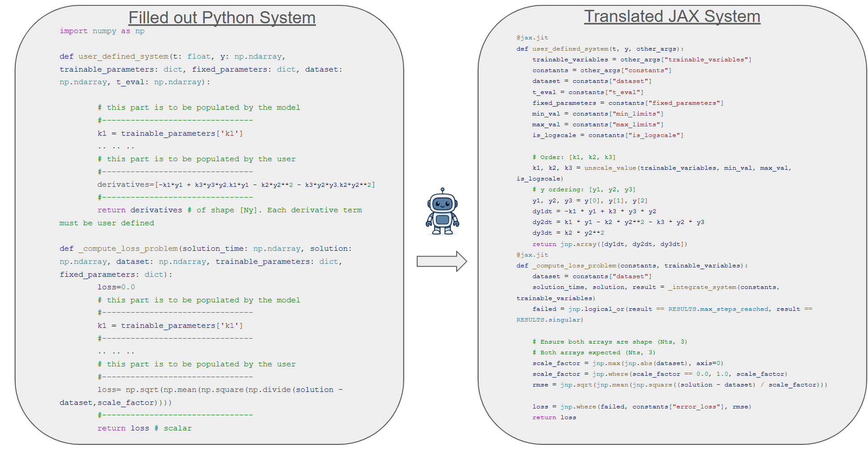This screenshot has height=460, width=868.
Task: Click the robot mascot icon
Action: (x=442, y=211)
